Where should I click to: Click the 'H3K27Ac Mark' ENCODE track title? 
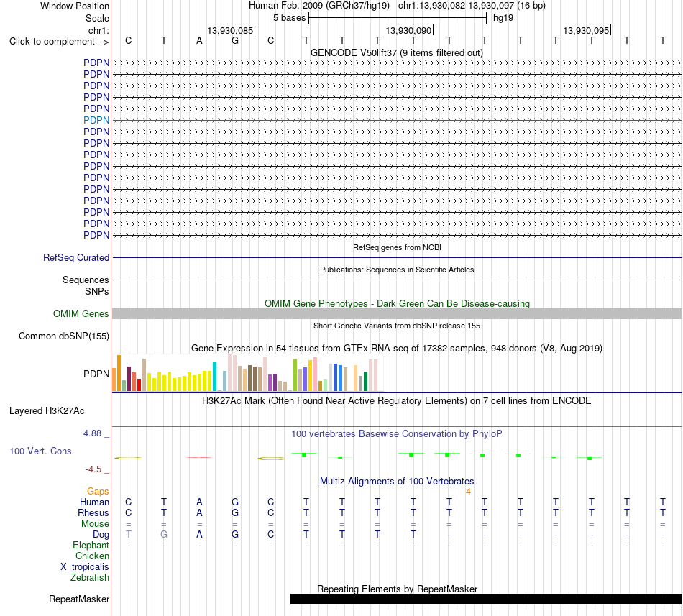pos(397,400)
